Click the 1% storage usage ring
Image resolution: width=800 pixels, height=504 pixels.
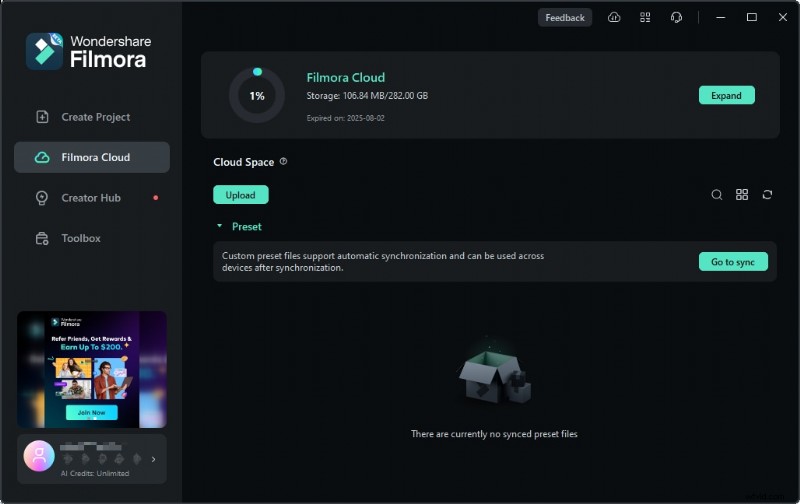point(257,96)
